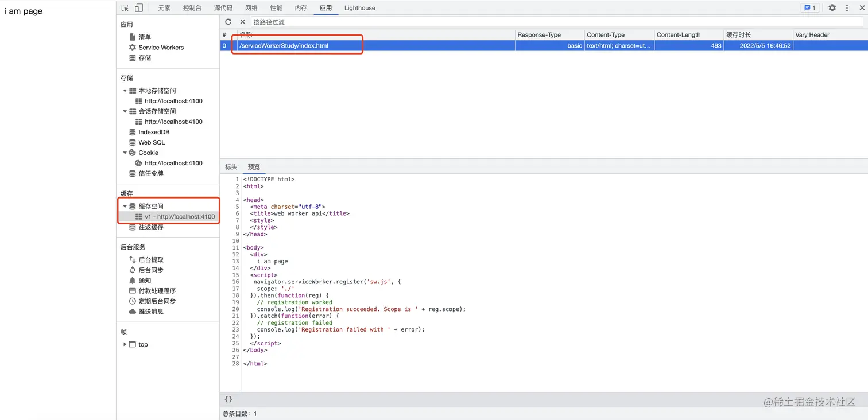
Task: Open the Lighthouse tab
Action: click(360, 8)
